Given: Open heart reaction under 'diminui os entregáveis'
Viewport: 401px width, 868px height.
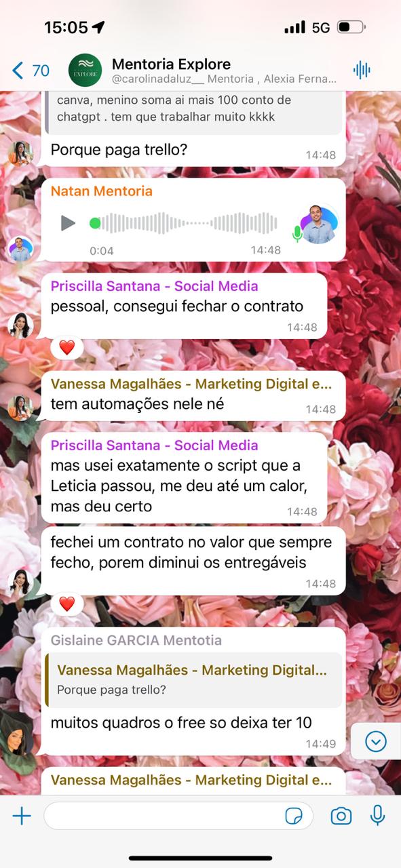Looking at the screenshot, I should tap(66, 604).
